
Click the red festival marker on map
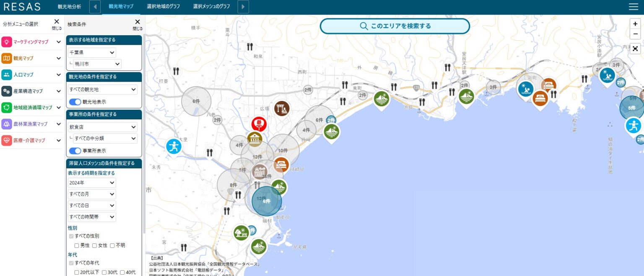tap(259, 124)
